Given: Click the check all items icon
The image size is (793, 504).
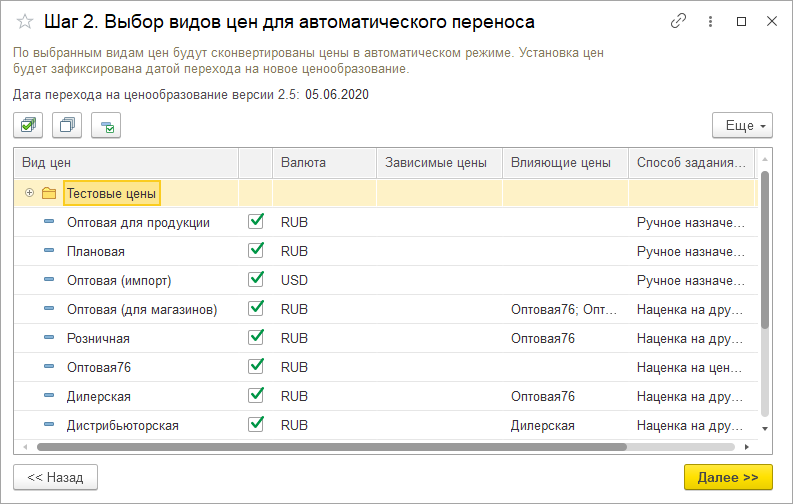Looking at the screenshot, I should click(28, 125).
